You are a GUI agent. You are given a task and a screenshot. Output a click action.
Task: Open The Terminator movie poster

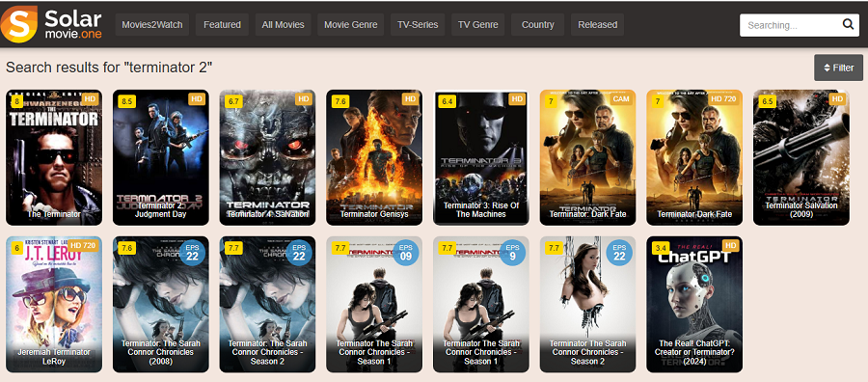54,158
